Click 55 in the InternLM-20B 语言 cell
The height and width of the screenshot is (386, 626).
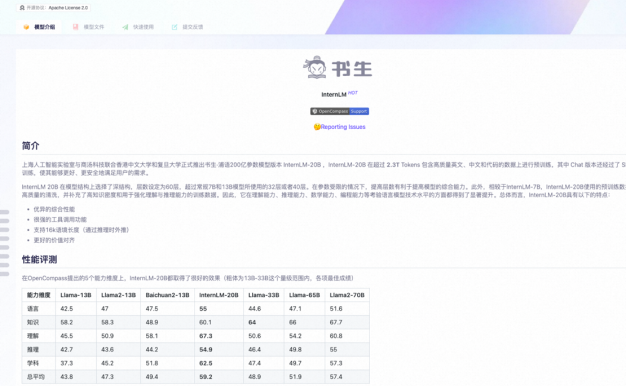click(x=203, y=309)
